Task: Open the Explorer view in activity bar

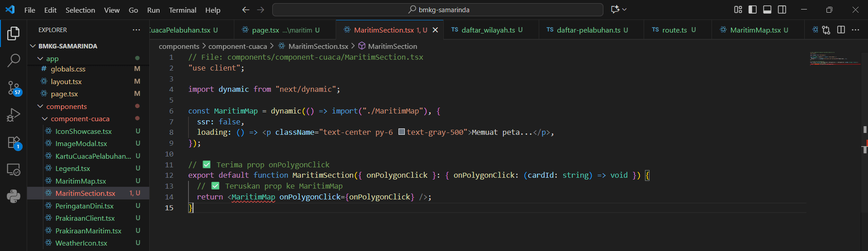Action: tap(14, 33)
